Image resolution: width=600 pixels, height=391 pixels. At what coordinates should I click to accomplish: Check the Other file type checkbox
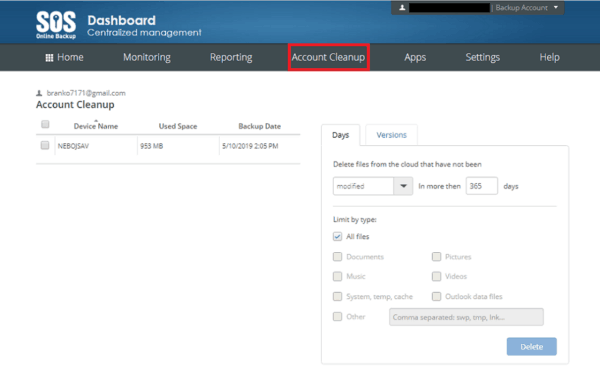point(337,317)
